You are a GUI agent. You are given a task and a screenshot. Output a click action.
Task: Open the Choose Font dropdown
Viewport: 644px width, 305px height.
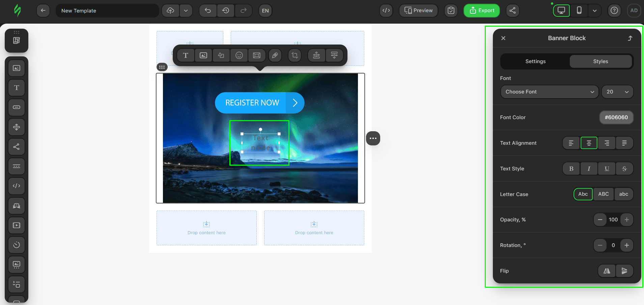(x=549, y=92)
